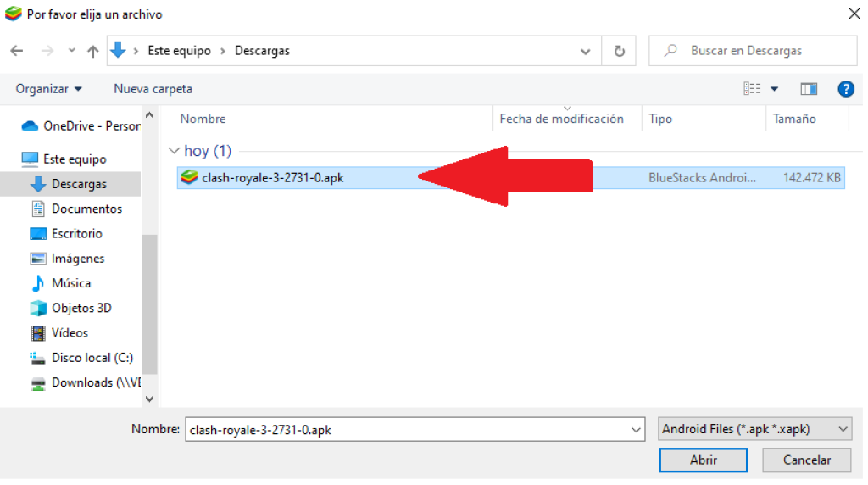Viewport: 868px width, 485px height.
Task: Click the Cancelar button
Action: 807,460
